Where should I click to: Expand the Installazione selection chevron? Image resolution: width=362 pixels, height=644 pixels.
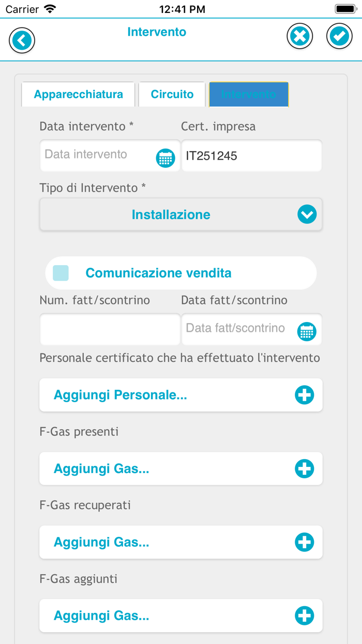coord(307,214)
